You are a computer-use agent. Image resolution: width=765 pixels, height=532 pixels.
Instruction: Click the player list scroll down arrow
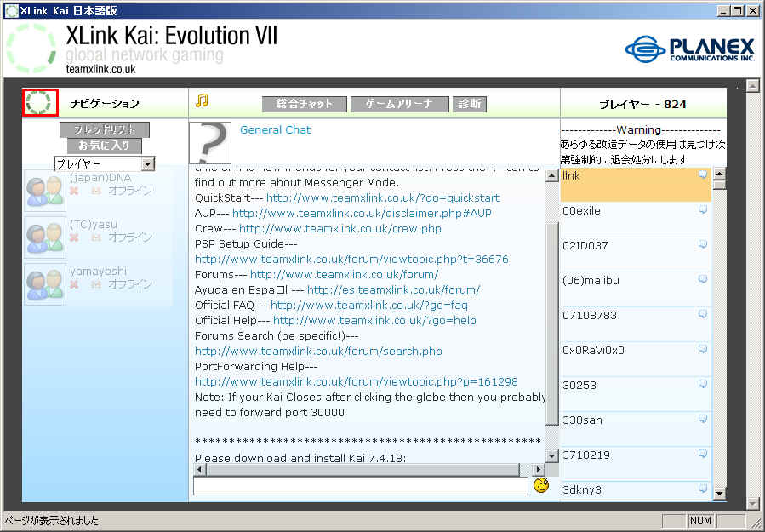[719, 494]
